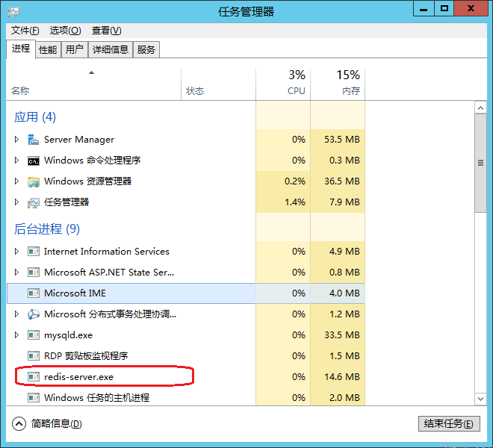Click the RDP 剪贴板监视程序 icon
The image size is (493, 448).
coord(34,356)
